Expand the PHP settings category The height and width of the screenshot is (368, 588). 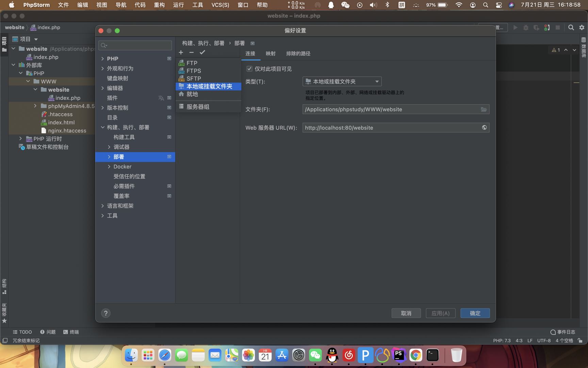(102, 59)
